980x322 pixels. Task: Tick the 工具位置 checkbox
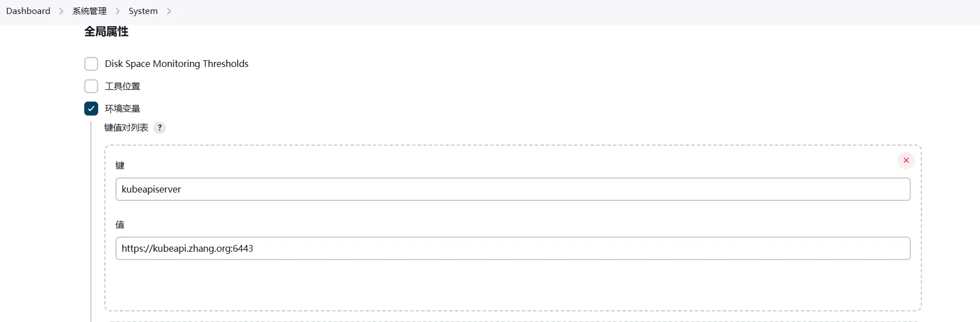pos(91,86)
